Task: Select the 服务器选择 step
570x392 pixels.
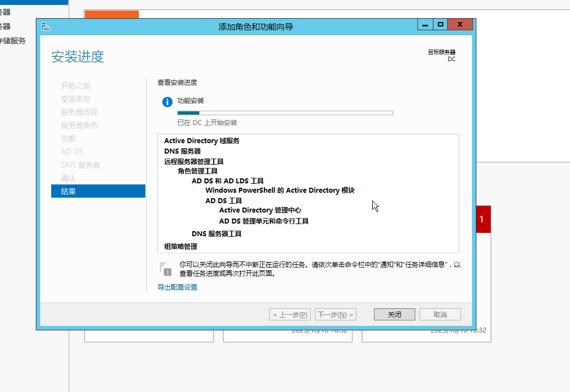Action: coord(79,112)
